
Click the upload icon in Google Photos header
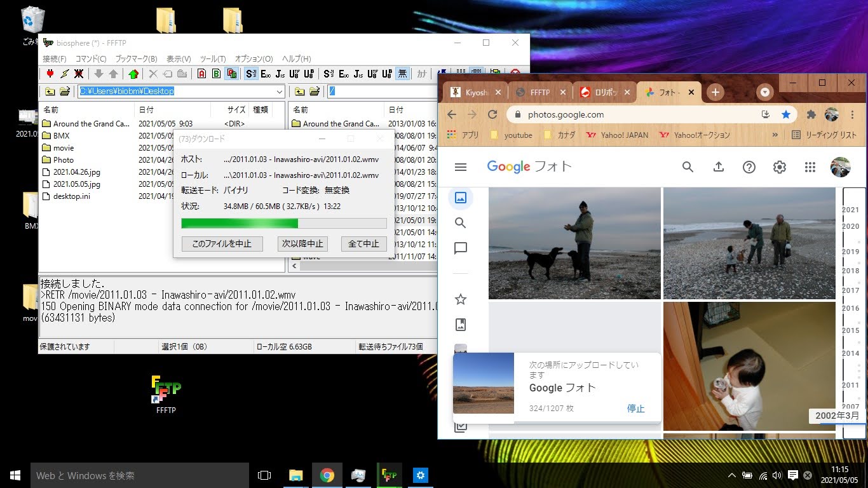click(719, 167)
